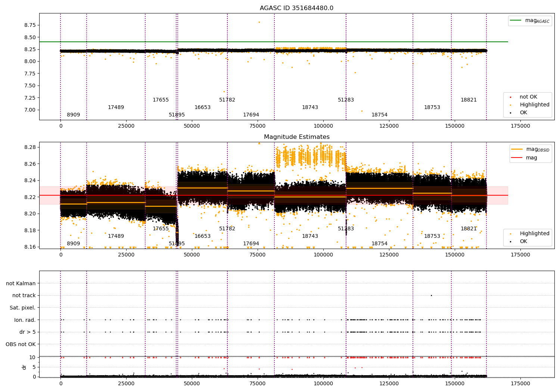Click obsid label 51895 in the top plot
The image size is (560, 392).
177,115
